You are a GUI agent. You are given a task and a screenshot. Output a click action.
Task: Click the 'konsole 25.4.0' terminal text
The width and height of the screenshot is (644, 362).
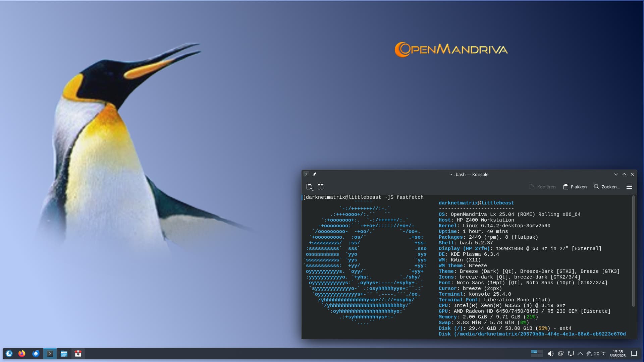click(490, 294)
